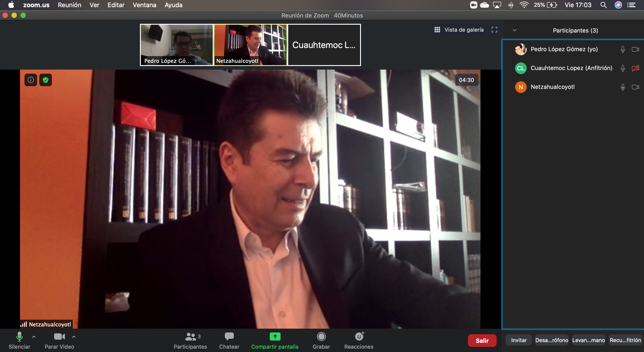Select Cuauhtemoc Lopez (Anfitrión) name

coord(571,68)
